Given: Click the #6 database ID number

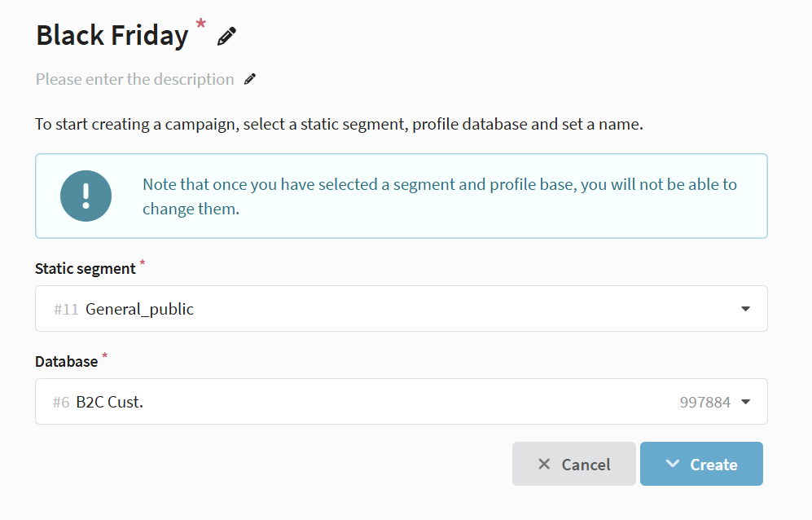Looking at the screenshot, I should pos(61,402).
